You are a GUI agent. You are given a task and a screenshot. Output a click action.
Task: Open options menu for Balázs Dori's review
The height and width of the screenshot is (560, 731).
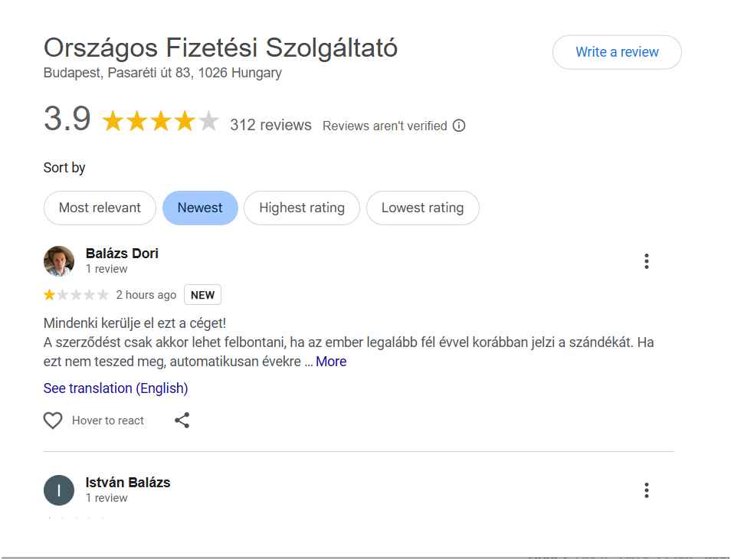point(647,262)
